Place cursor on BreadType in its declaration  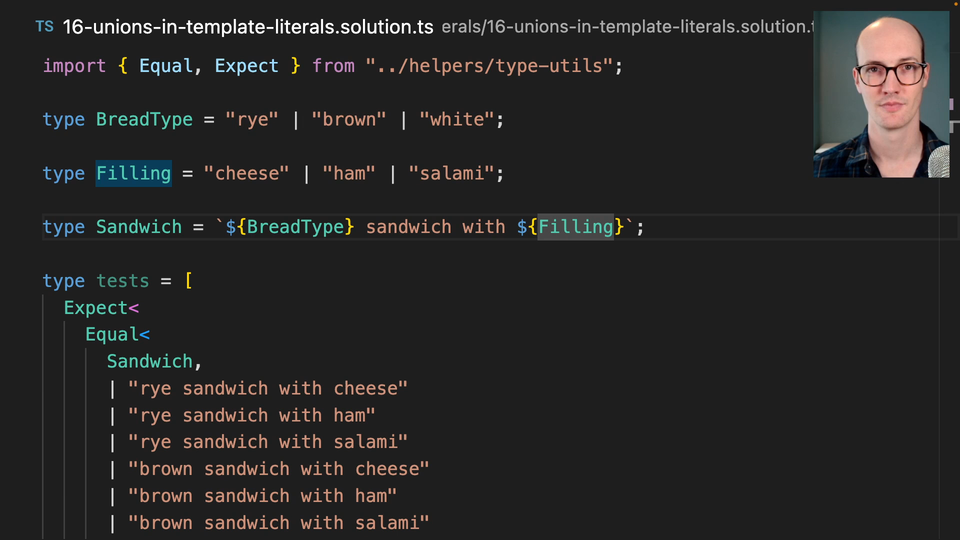[x=144, y=120]
